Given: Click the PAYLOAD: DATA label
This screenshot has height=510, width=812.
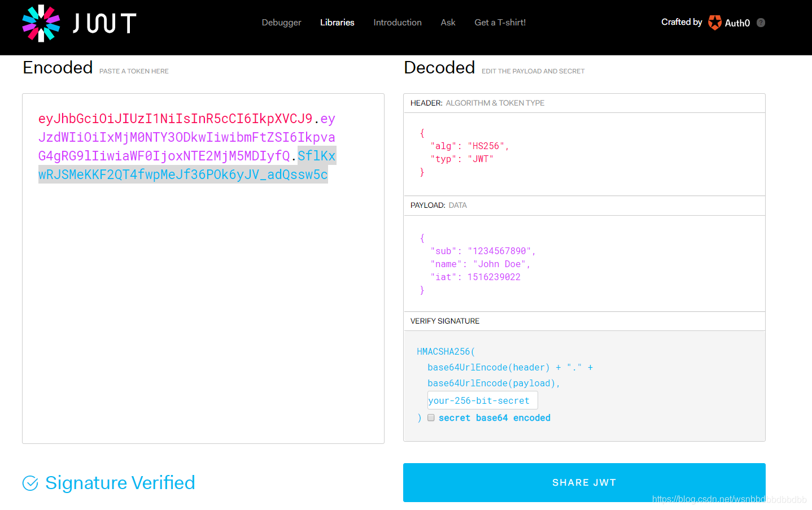Looking at the screenshot, I should tap(439, 205).
